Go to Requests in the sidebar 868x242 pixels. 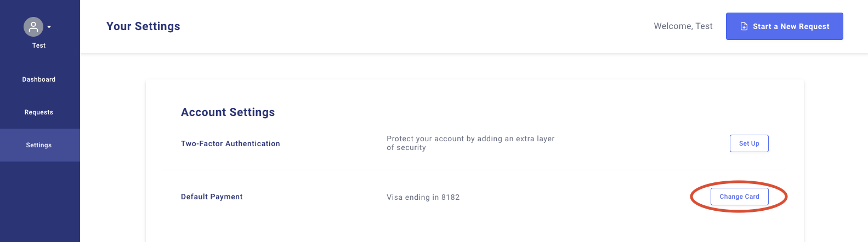[x=39, y=112]
